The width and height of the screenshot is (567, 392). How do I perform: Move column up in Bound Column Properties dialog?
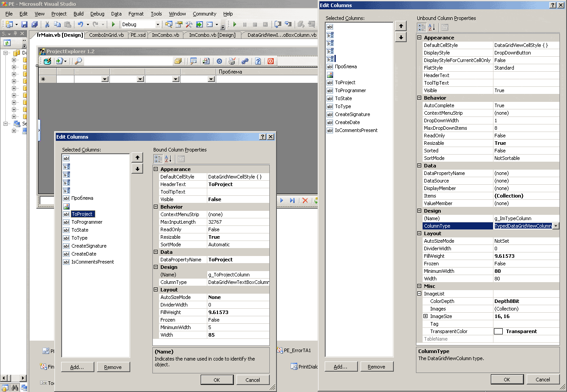137,158
